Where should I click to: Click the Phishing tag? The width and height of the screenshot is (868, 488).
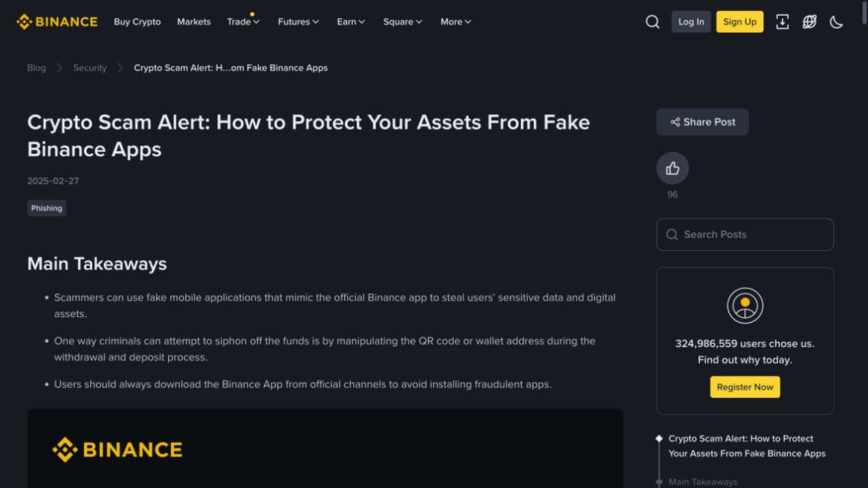tap(46, 208)
